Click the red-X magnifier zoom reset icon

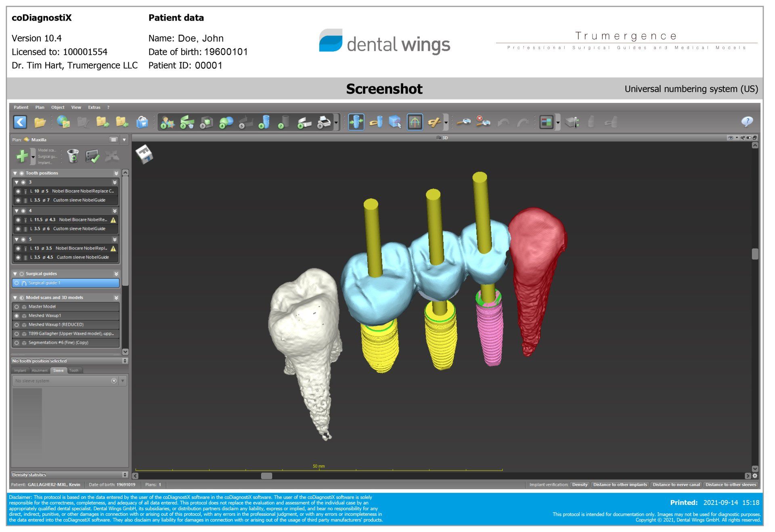(x=482, y=121)
